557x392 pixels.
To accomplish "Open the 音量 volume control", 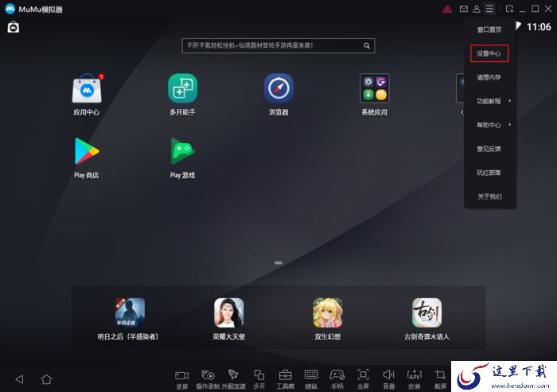I will pyautogui.click(x=388, y=379).
